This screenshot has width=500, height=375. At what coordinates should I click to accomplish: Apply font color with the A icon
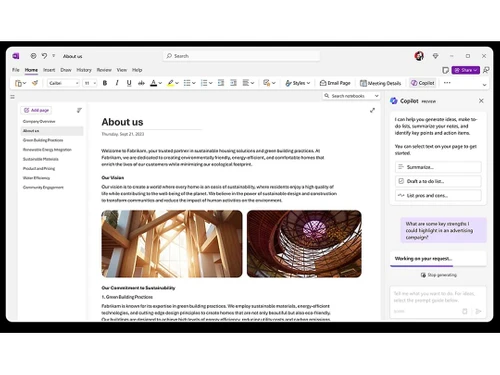tap(153, 83)
